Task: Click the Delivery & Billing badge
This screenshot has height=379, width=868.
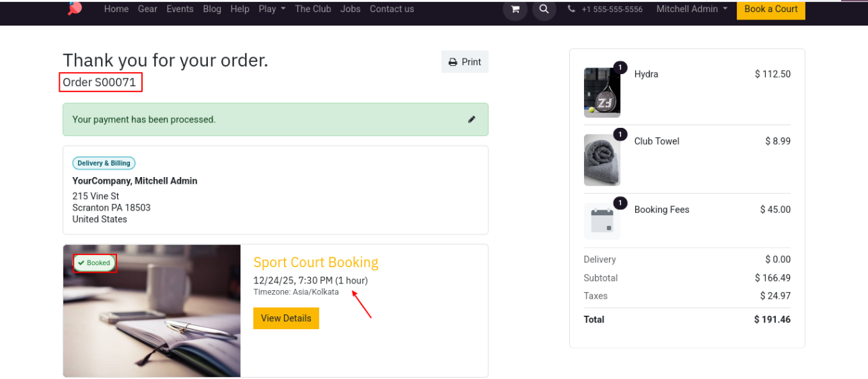Action: tap(104, 163)
